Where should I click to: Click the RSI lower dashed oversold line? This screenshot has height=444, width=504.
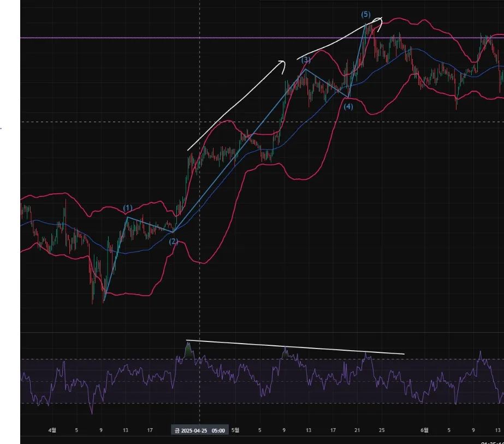pos(262,403)
